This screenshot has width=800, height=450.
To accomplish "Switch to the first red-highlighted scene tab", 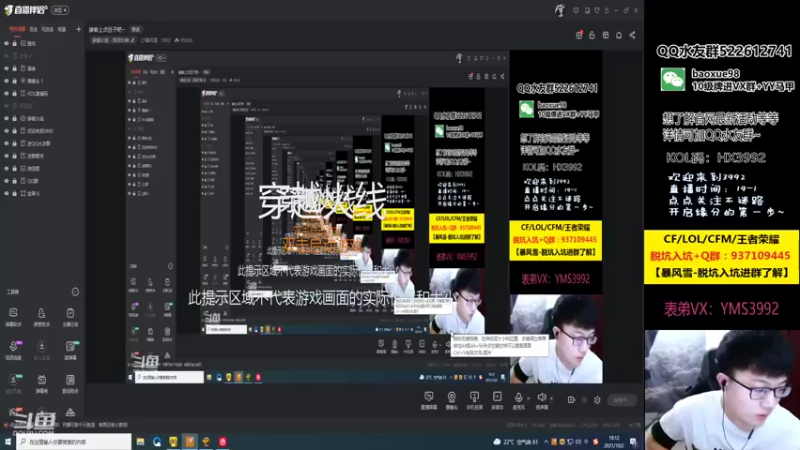I will click(x=17, y=29).
